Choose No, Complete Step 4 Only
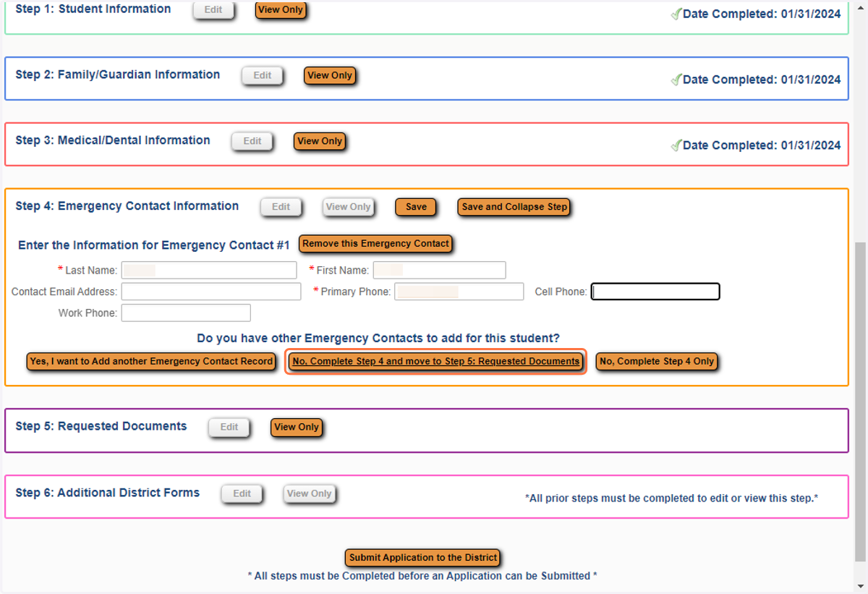The image size is (868, 594). click(x=657, y=362)
